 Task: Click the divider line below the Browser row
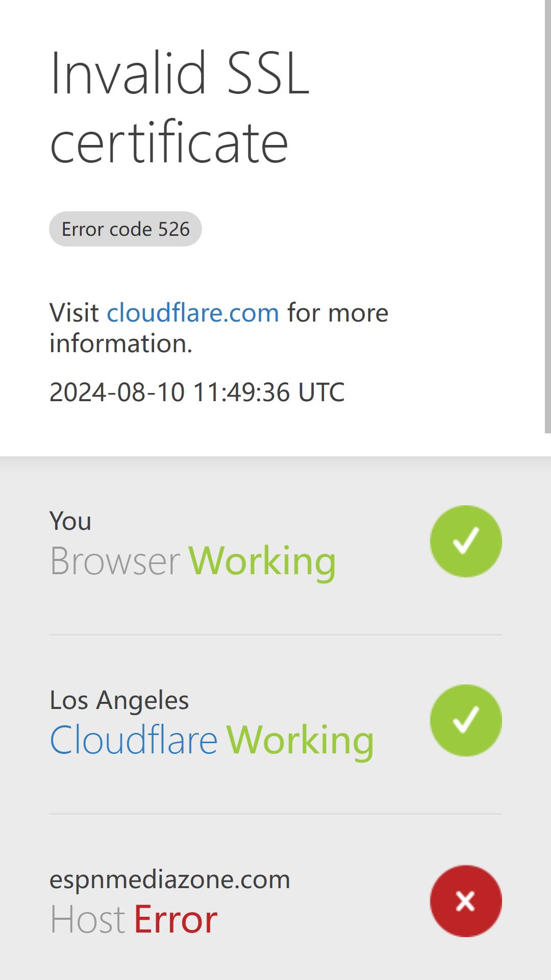[x=275, y=634]
